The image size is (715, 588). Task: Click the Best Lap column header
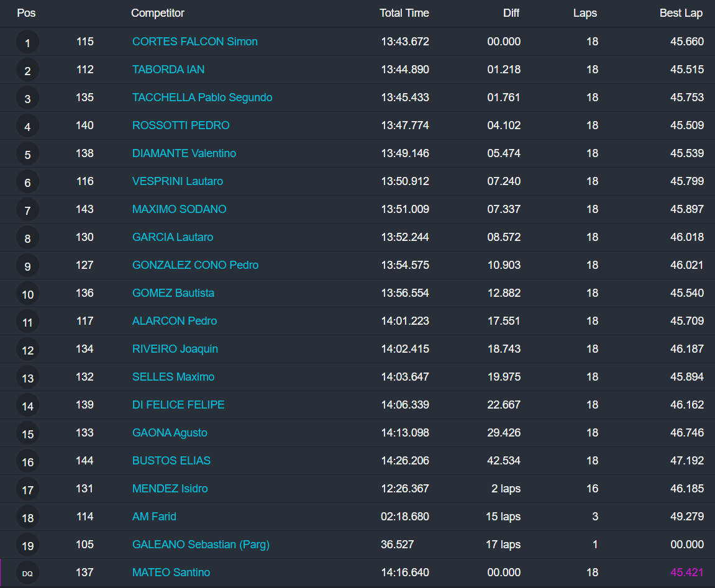coord(681,13)
